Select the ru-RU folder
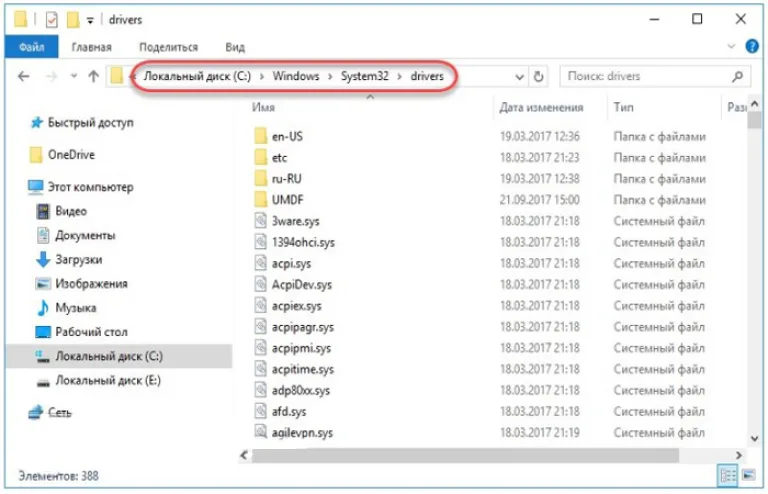Screen dimensions: 768x494 click(x=287, y=179)
